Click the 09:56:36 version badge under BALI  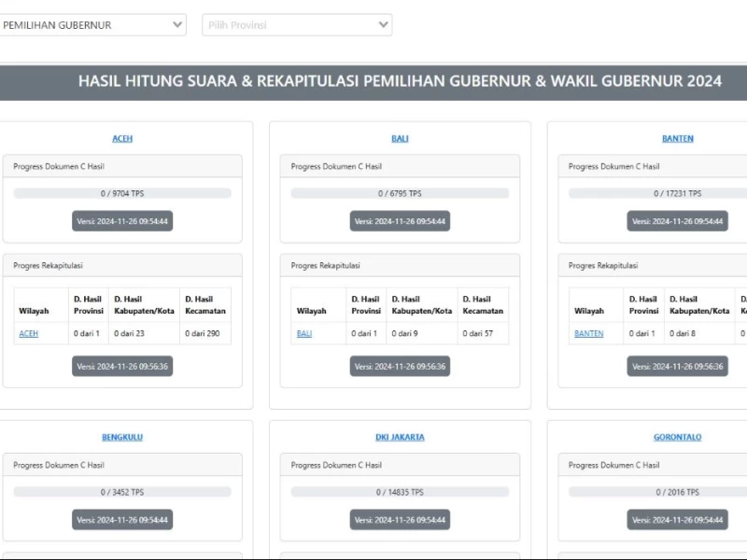pos(400,366)
